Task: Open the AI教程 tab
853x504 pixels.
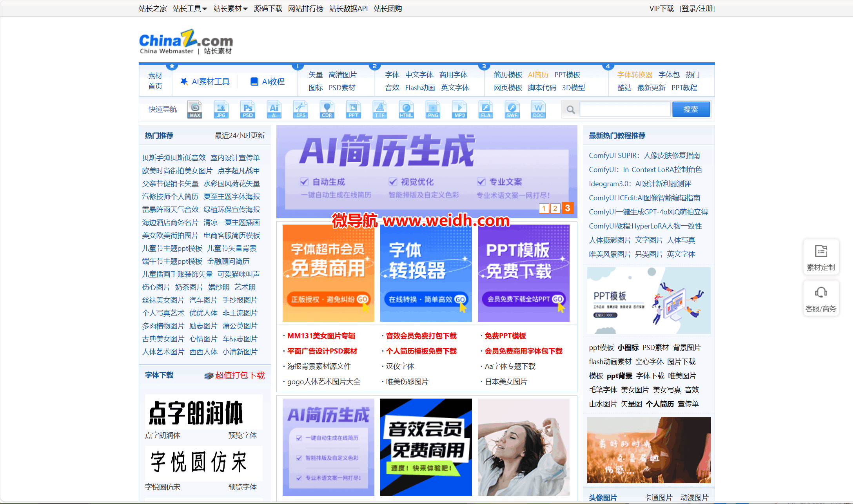Action: [268, 82]
